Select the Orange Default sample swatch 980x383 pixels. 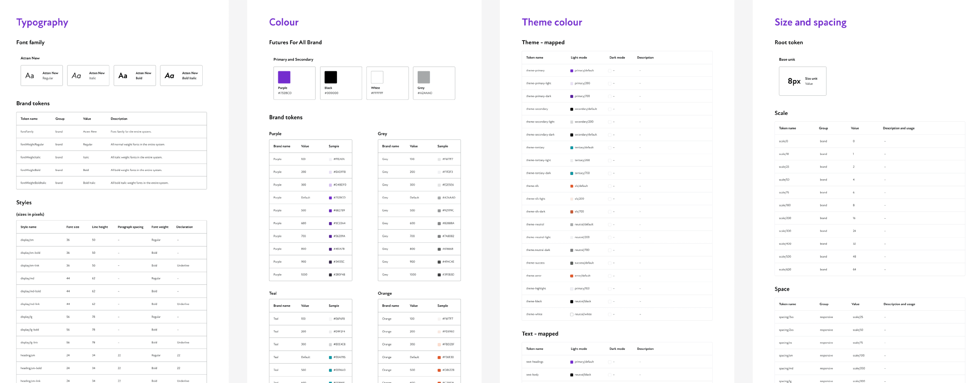(439, 357)
